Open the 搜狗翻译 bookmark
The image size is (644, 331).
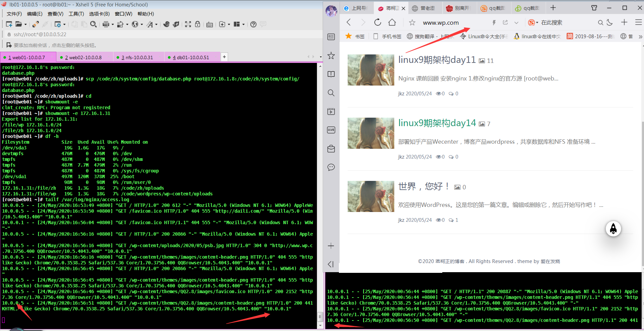tap(430, 37)
